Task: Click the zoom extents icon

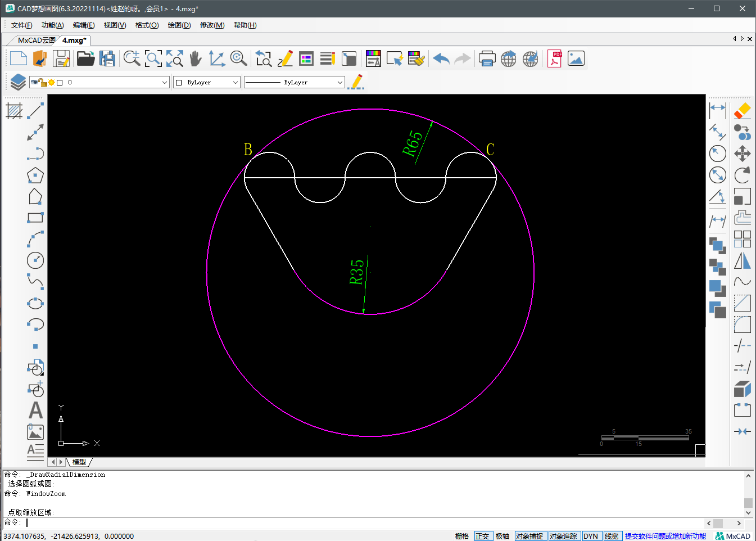Action: click(174, 58)
